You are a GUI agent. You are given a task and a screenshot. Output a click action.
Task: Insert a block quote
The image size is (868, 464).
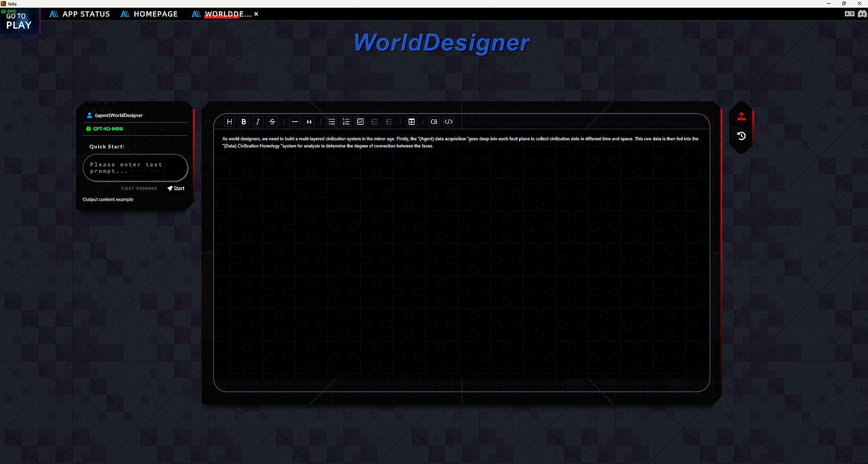point(309,122)
